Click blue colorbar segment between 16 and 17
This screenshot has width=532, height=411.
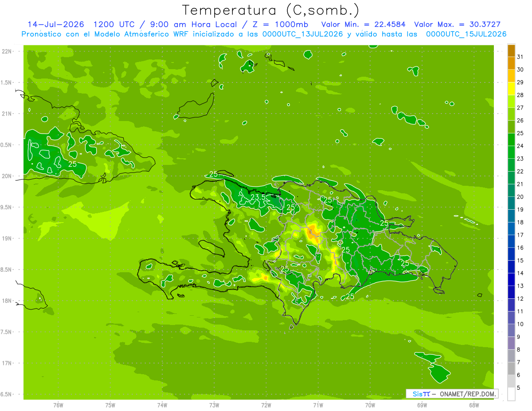tap(511, 241)
